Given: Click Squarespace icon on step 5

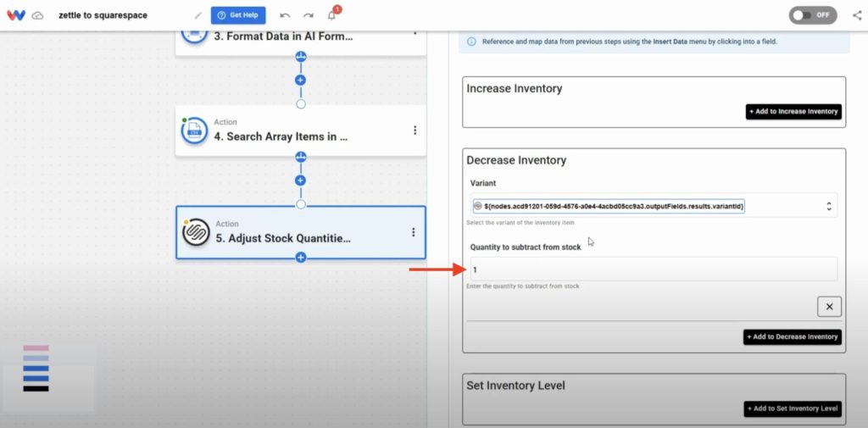Looking at the screenshot, I should 196,232.
